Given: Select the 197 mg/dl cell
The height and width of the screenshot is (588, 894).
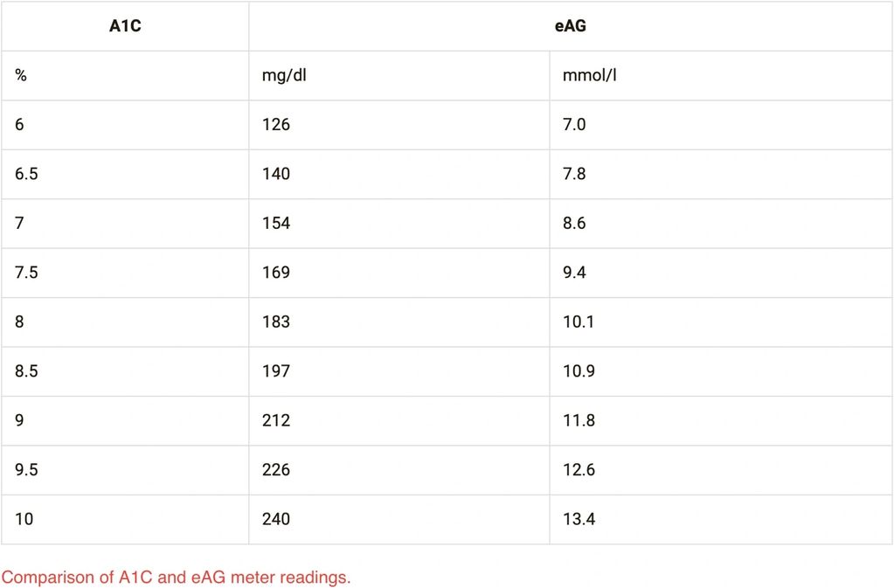Looking at the screenshot, I should pyautogui.click(x=276, y=371).
